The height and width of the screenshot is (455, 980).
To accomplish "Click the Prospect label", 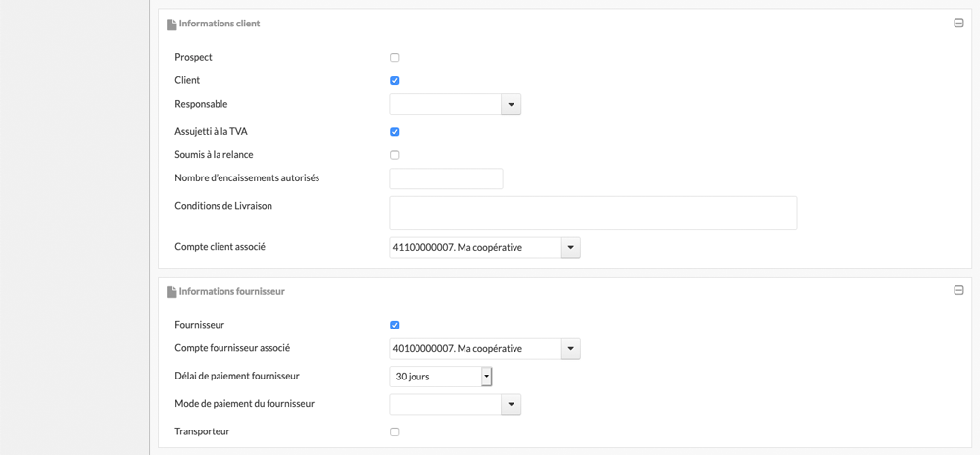I will click(x=194, y=57).
